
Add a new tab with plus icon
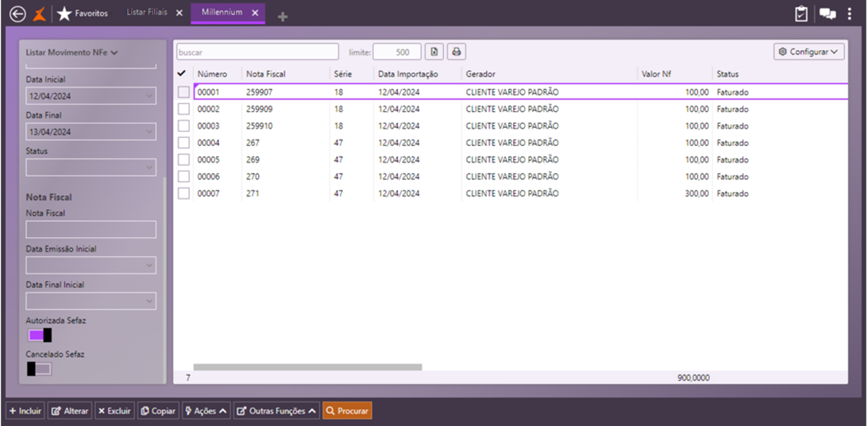[x=283, y=16]
